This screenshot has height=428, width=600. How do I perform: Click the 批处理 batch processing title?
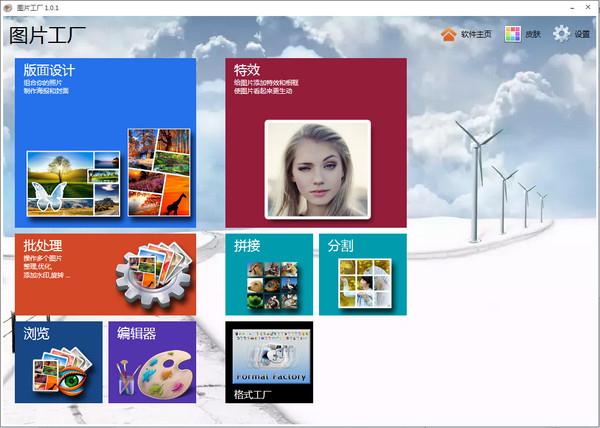[x=46, y=245]
